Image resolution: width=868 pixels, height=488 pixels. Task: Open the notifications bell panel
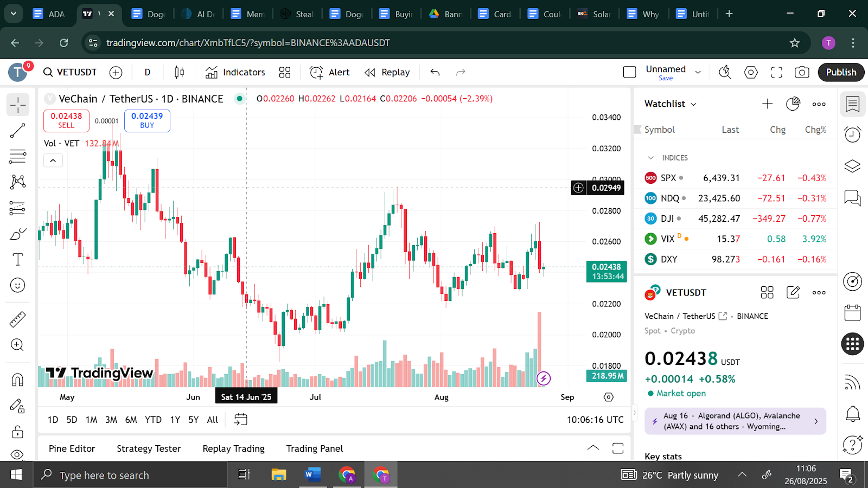[853, 414]
